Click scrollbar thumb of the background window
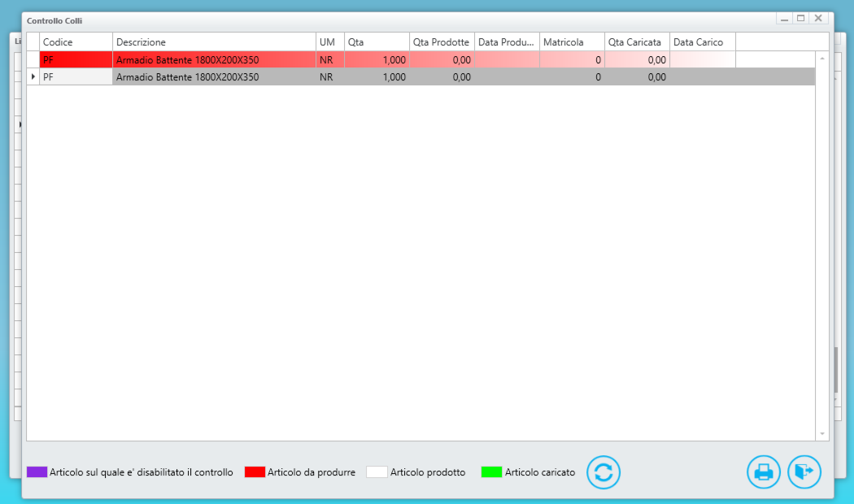854x504 pixels. (836, 370)
